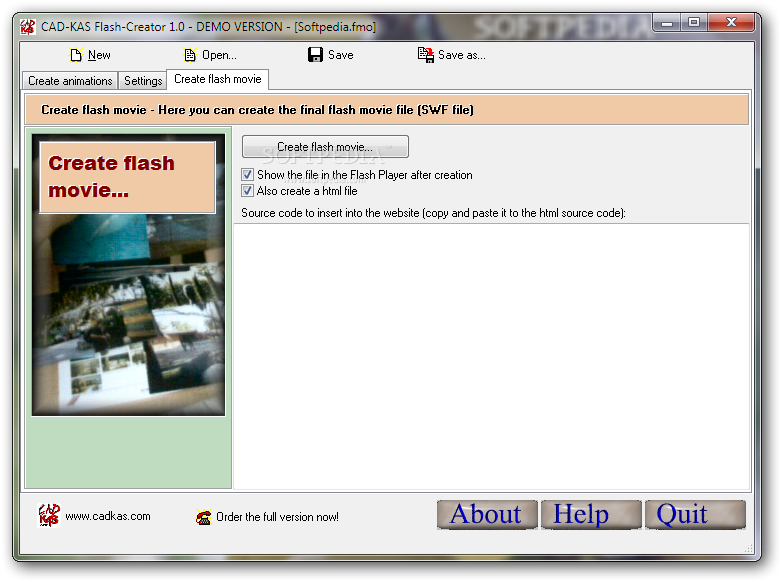The image size is (782, 582).
Task: Click Order the full version now!
Action: [x=277, y=517]
